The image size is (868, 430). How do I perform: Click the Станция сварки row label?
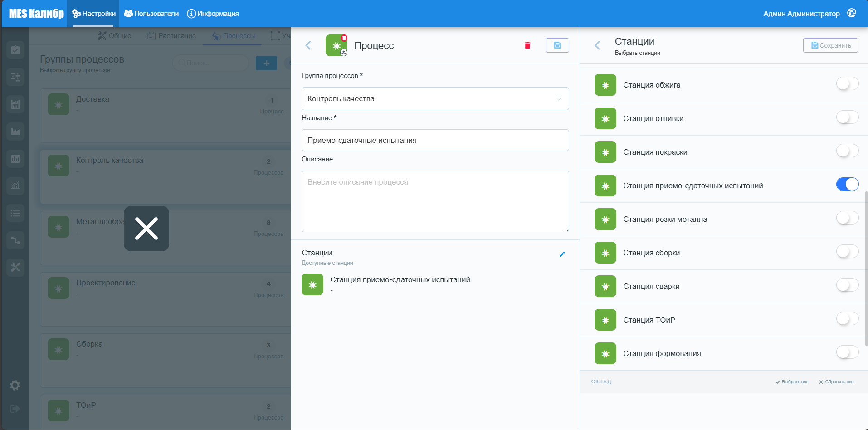point(651,286)
